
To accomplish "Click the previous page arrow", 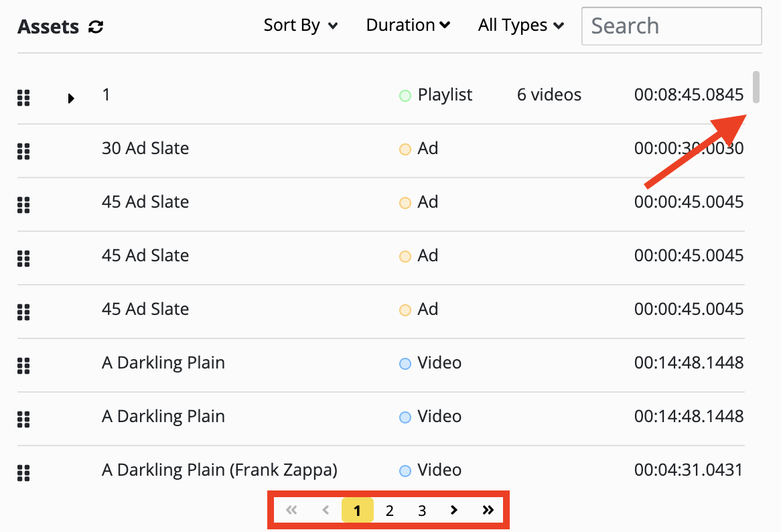I will [x=326, y=511].
